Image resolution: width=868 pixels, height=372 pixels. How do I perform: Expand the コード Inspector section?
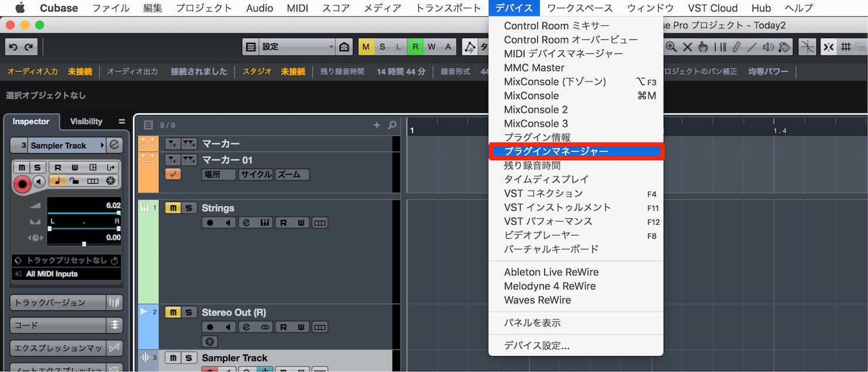tap(66, 325)
